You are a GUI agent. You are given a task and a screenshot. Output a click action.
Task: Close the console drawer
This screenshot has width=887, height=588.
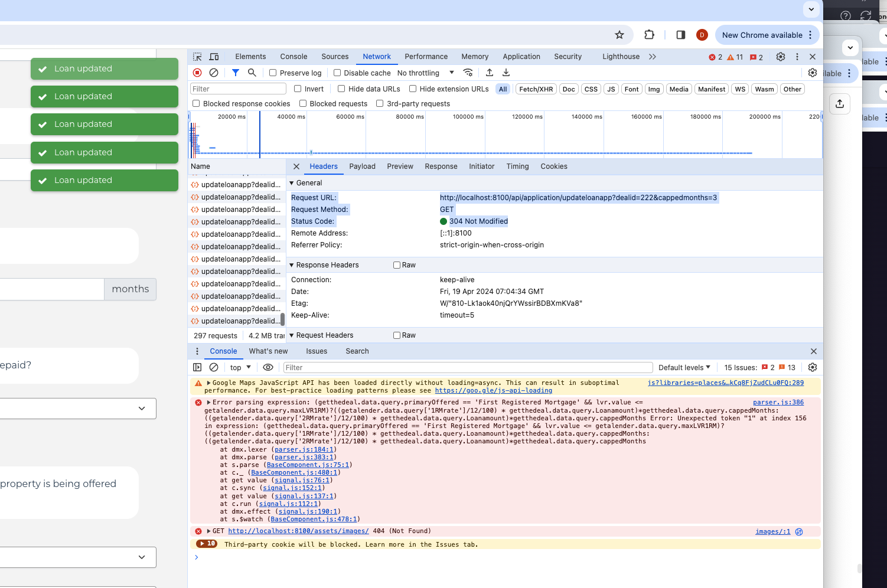[x=814, y=351]
